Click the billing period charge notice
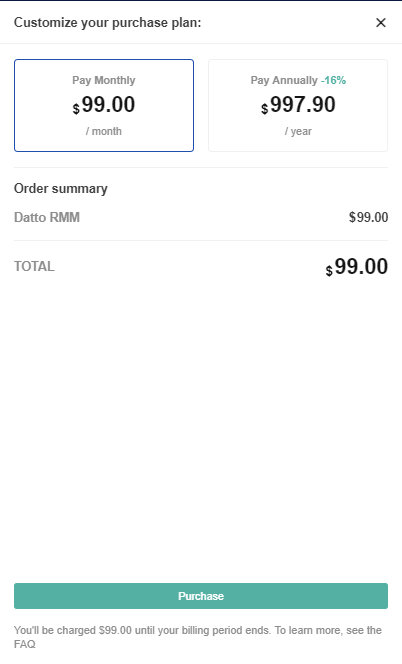Screen dimensions: 402x664 (x=142, y=631)
